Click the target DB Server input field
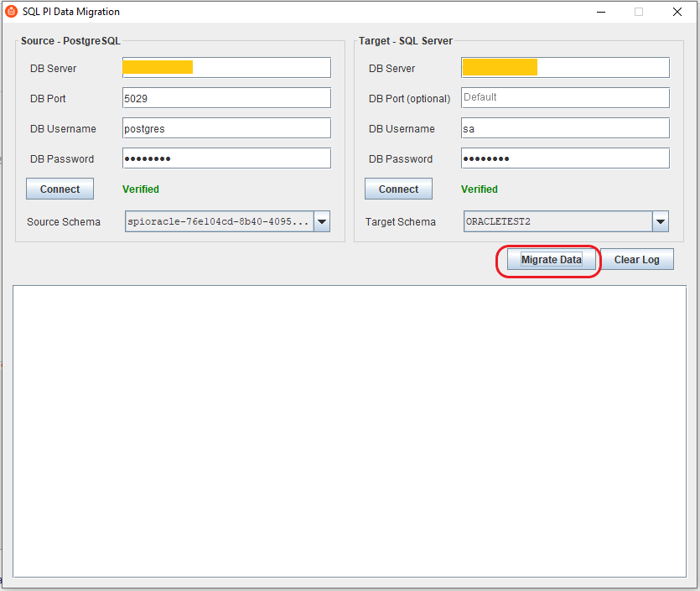The image size is (700, 591). pyautogui.click(x=565, y=68)
